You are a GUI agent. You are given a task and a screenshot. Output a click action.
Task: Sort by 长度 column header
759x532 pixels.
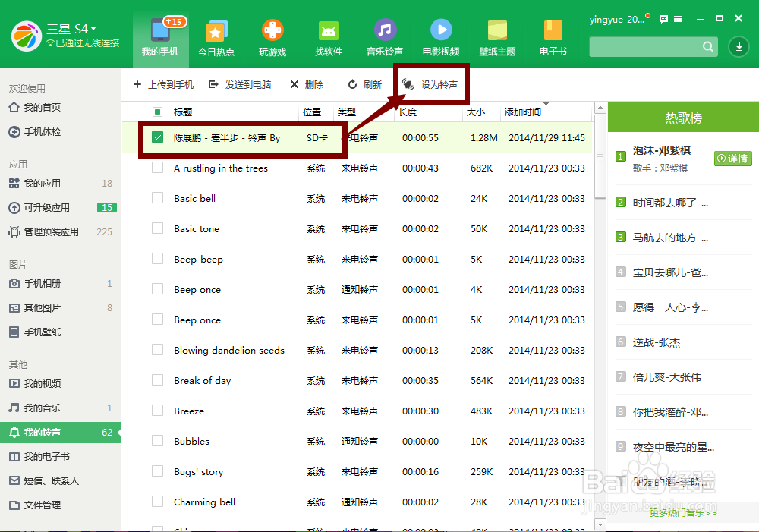pos(408,112)
